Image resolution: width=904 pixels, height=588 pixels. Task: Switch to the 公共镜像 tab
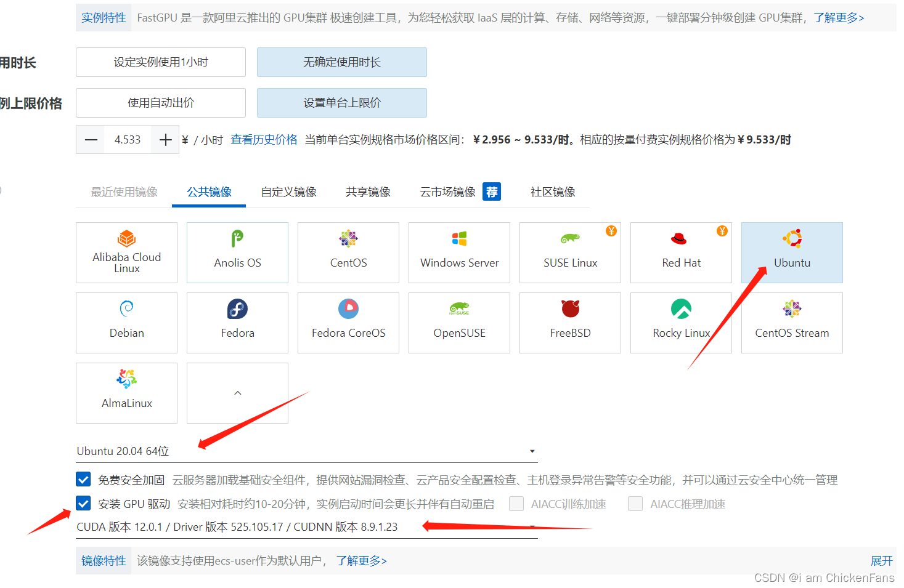[210, 192]
